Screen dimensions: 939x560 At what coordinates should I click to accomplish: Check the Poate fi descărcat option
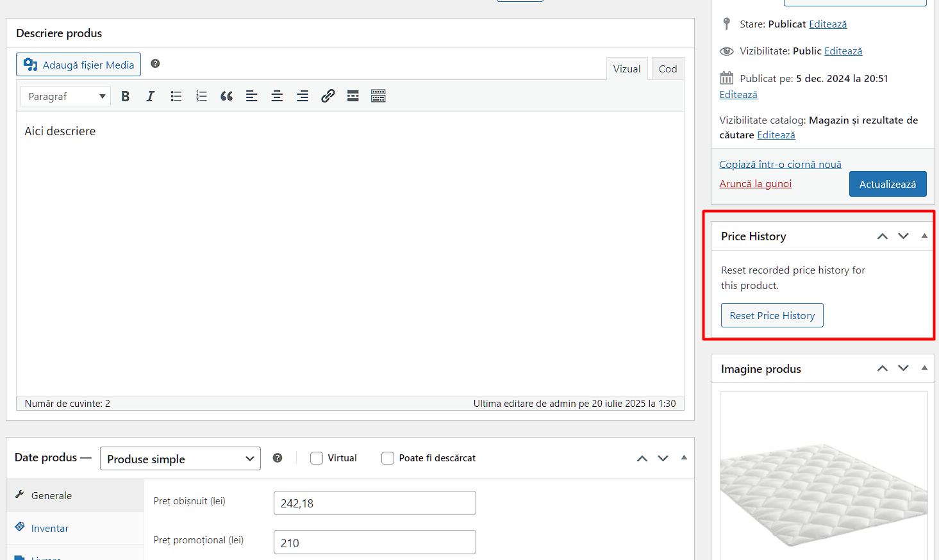pos(388,458)
